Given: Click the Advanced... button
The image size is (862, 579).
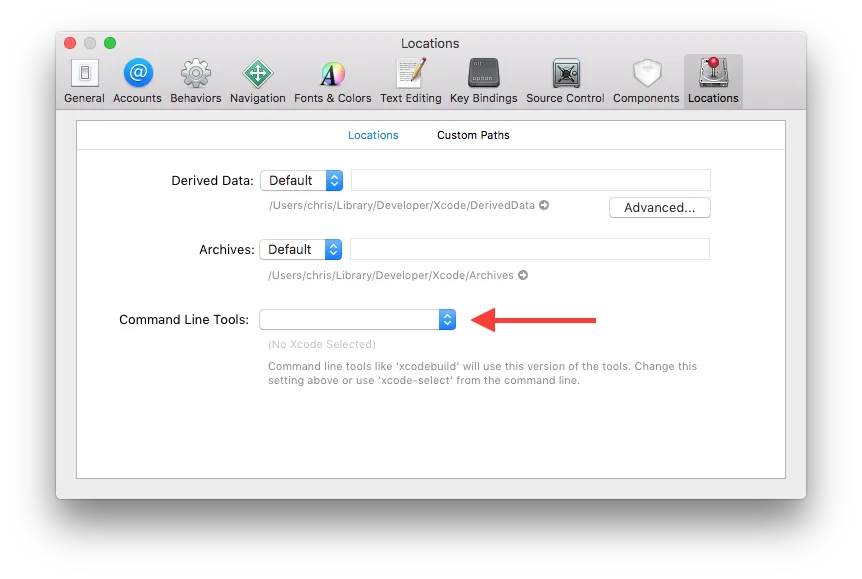Looking at the screenshot, I should 660,208.
